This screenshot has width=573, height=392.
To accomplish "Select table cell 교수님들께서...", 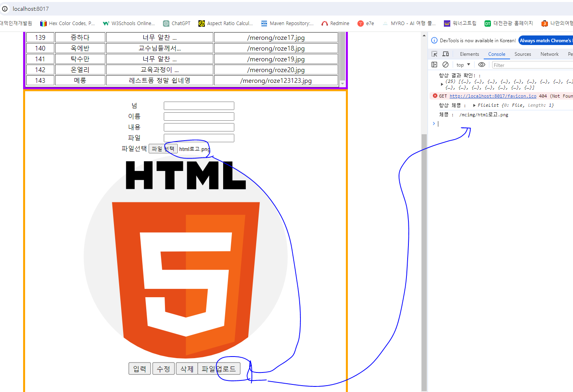I will 159,48.
